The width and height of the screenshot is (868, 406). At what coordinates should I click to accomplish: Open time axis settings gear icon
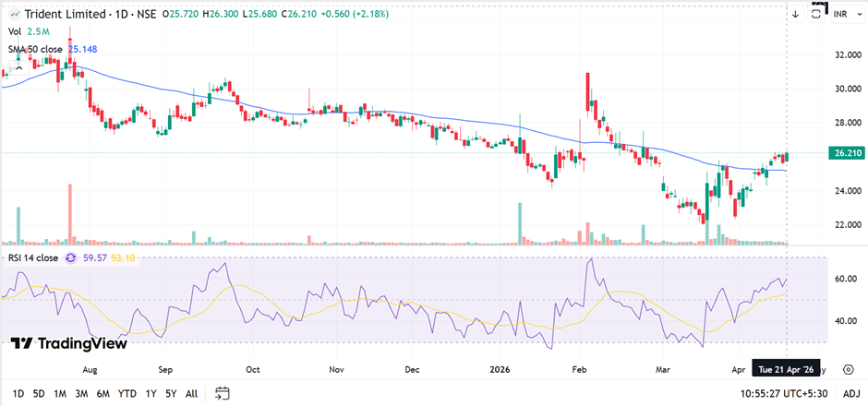[848, 367]
